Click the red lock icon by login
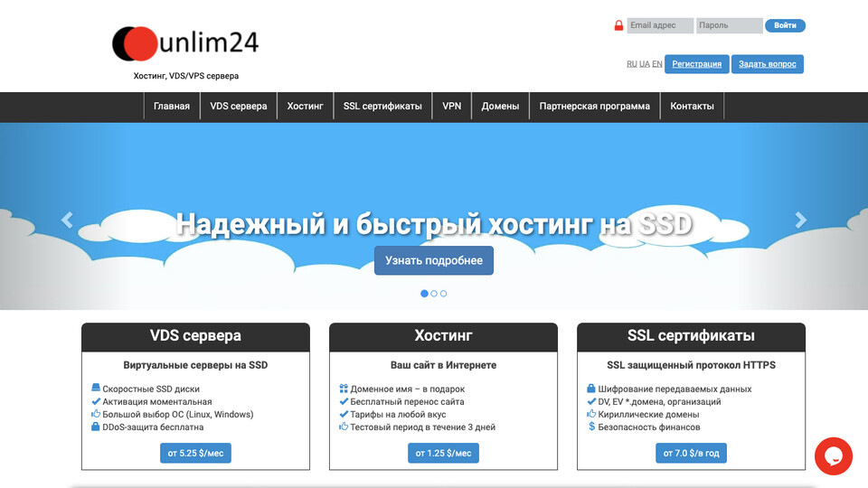 618,25
